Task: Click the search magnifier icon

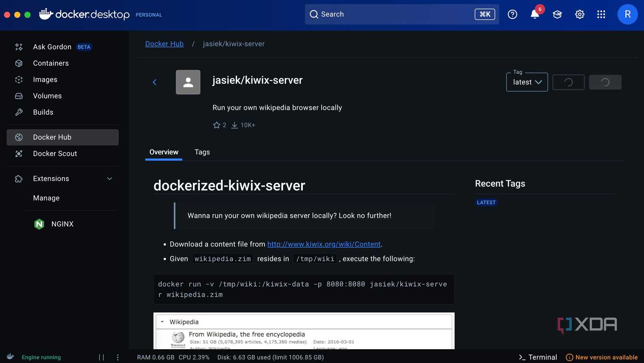Action: (x=314, y=14)
